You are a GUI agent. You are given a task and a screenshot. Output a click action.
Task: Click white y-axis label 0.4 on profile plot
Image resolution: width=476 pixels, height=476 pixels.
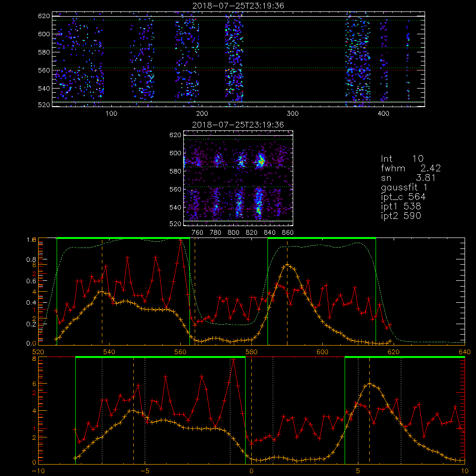point(31,303)
